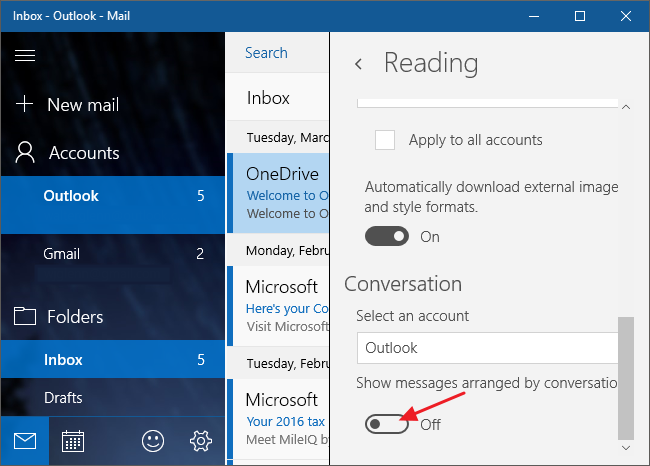The image size is (650, 466).
Task: Click the Inbox heading in message list
Action: [x=268, y=98]
